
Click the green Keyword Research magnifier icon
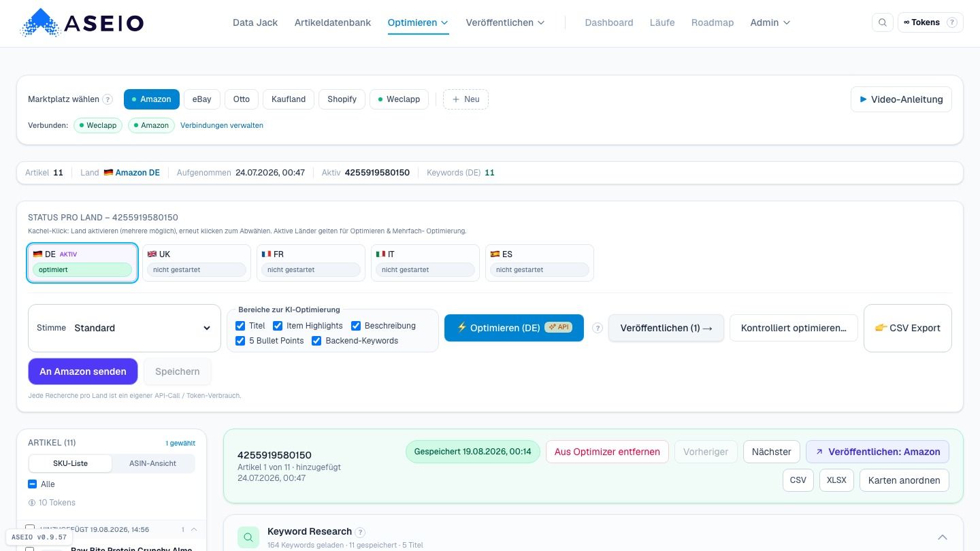248,537
